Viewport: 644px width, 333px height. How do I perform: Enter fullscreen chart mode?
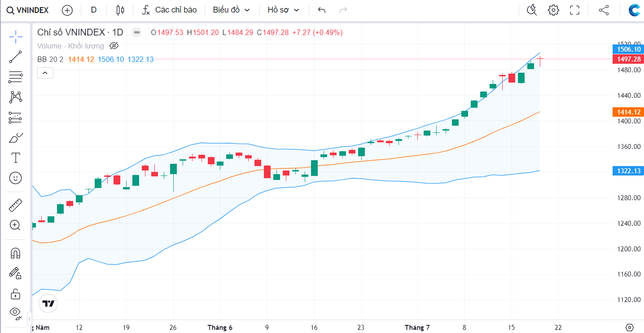574,10
